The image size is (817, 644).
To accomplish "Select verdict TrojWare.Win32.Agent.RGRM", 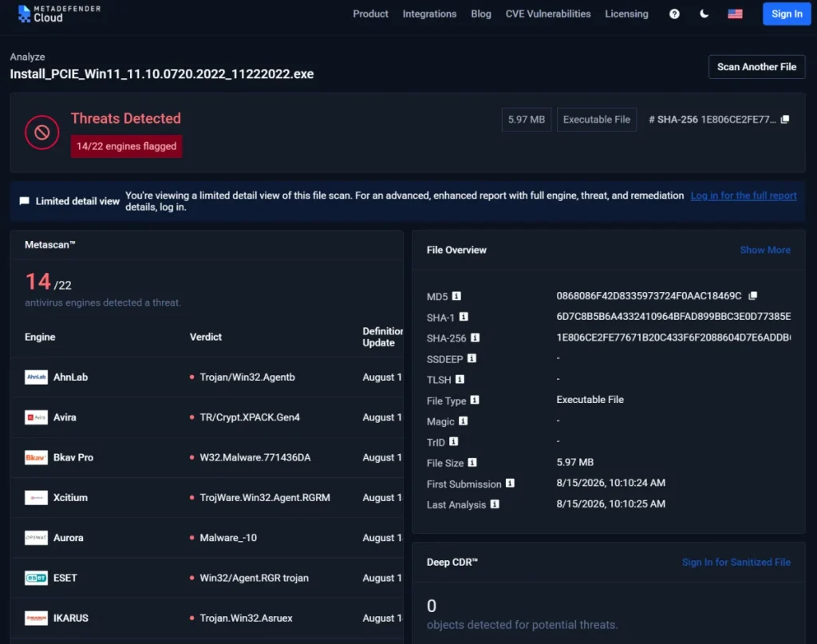I will pos(265,498).
